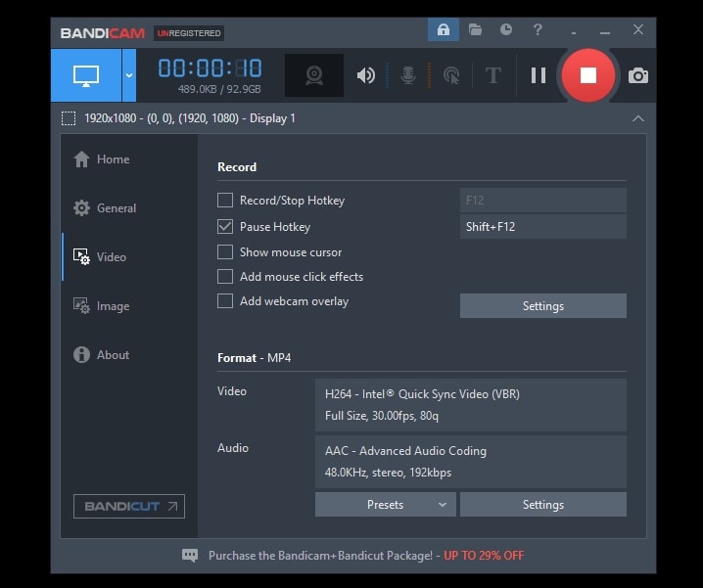Collapse the panel with the up chevron

tap(637, 118)
